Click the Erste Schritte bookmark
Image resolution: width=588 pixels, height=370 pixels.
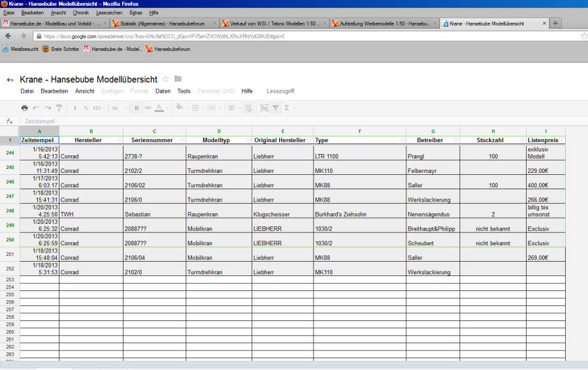click(x=61, y=49)
